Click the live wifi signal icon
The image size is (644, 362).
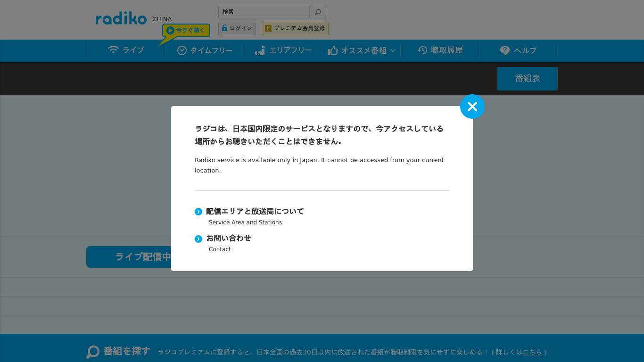113,49
